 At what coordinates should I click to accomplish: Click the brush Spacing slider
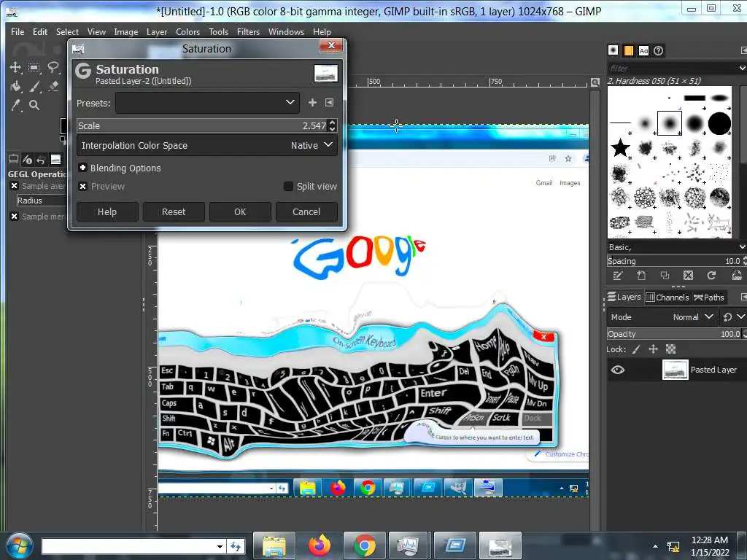click(x=673, y=261)
